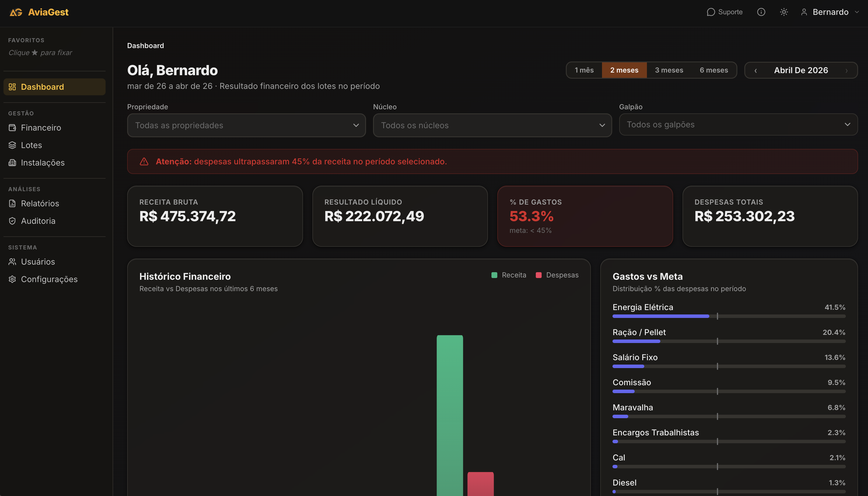Click the Gastos vs Meta heading
Viewport: 868px width, 496px height.
click(x=648, y=276)
